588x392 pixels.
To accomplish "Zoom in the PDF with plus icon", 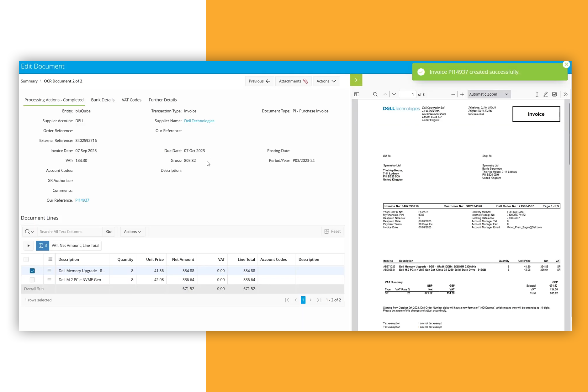I will click(462, 94).
